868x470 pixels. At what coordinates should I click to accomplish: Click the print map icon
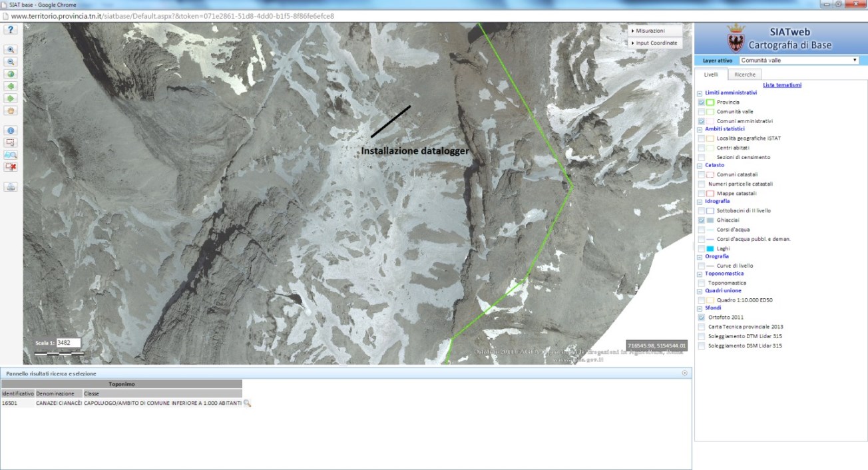click(x=11, y=187)
